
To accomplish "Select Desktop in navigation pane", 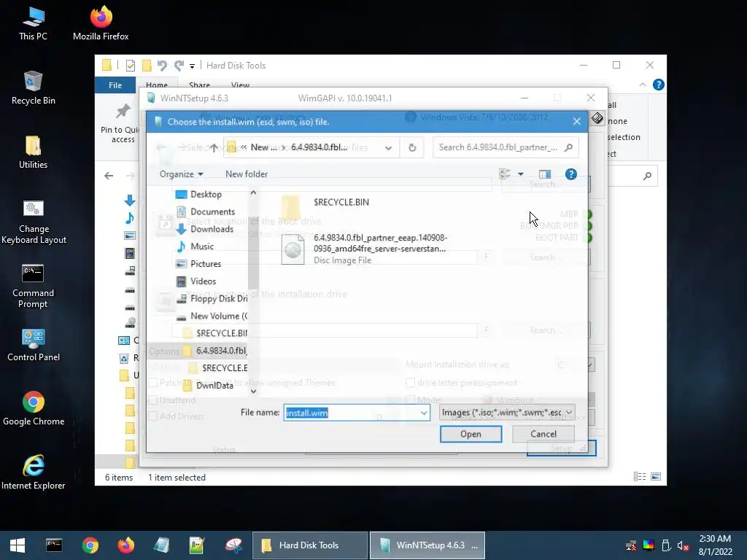I will (x=206, y=194).
